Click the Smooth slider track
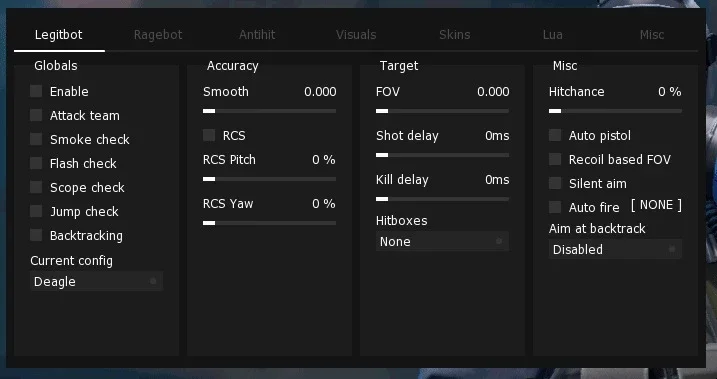This screenshot has height=379, width=717. pos(269,111)
